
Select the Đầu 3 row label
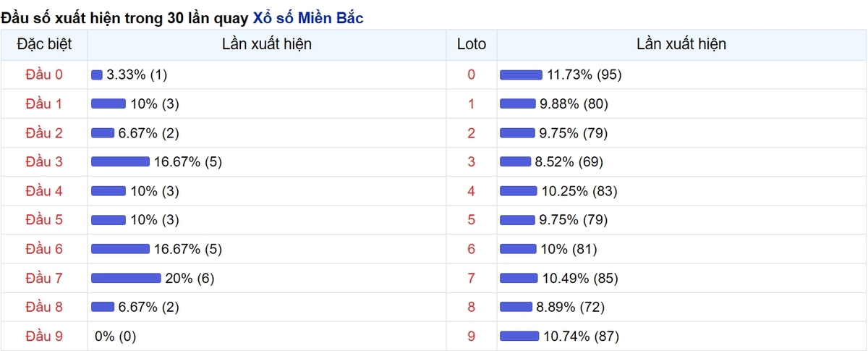(44, 162)
